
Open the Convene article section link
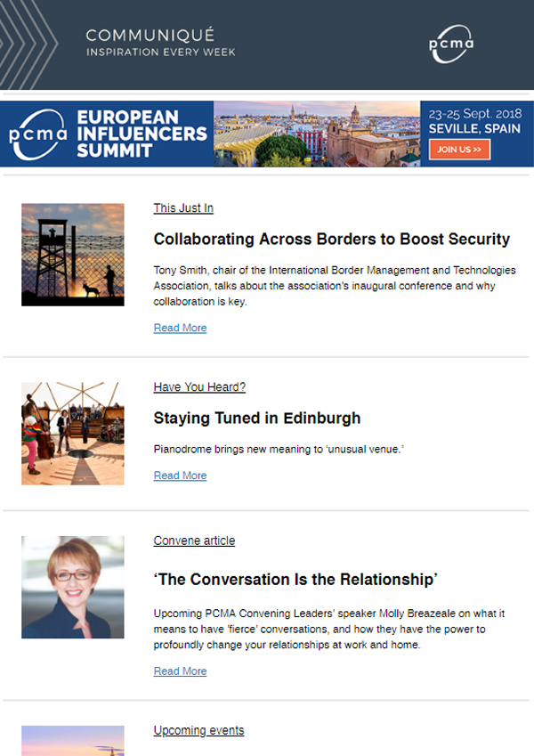point(194,541)
